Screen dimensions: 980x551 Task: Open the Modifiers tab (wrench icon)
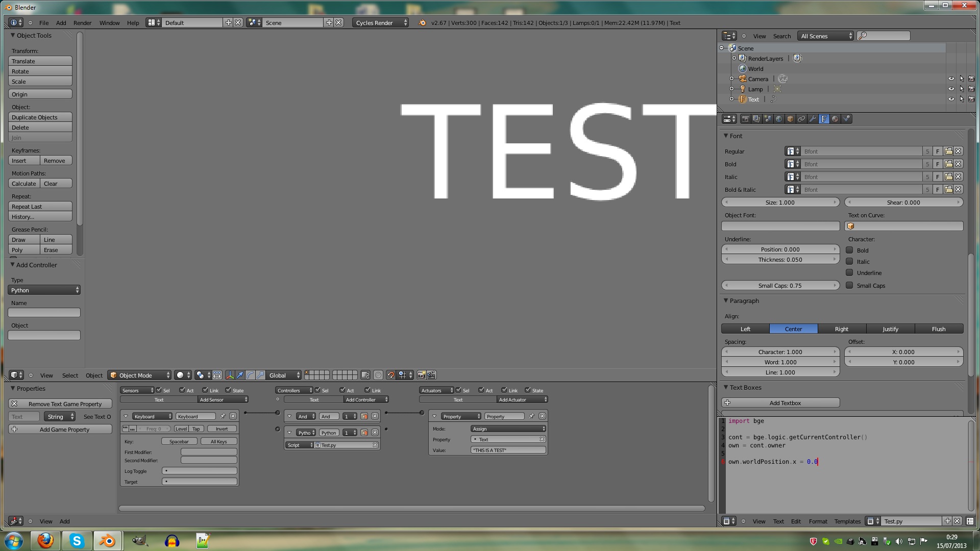[813, 119]
